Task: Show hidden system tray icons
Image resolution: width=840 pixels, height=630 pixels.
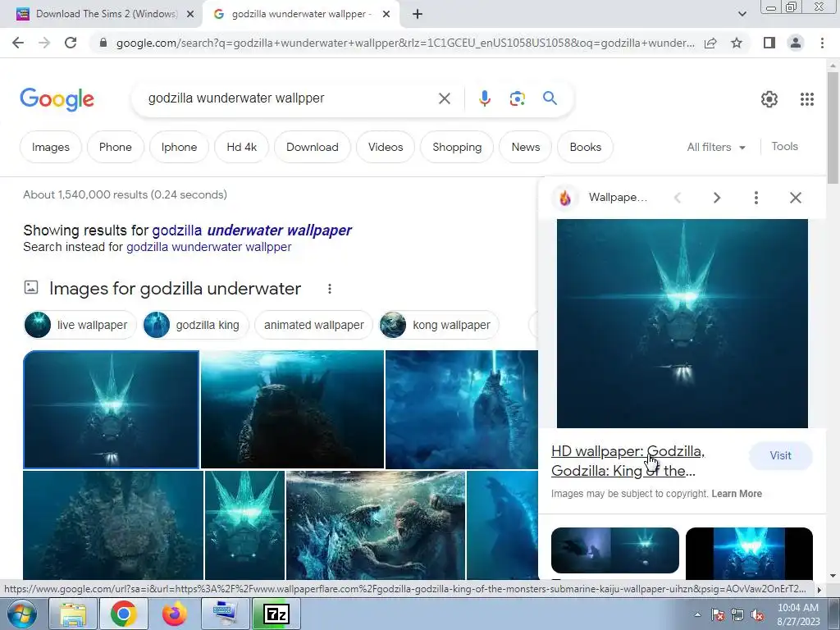Action: (697, 614)
